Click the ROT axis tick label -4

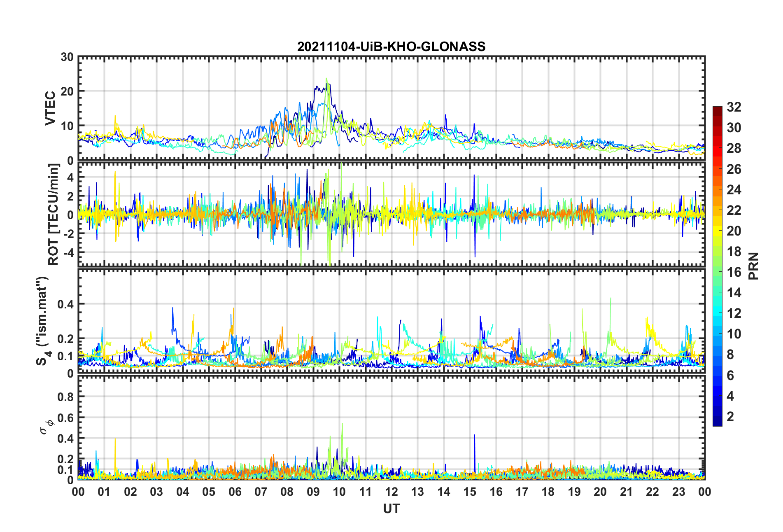tap(68, 252)
